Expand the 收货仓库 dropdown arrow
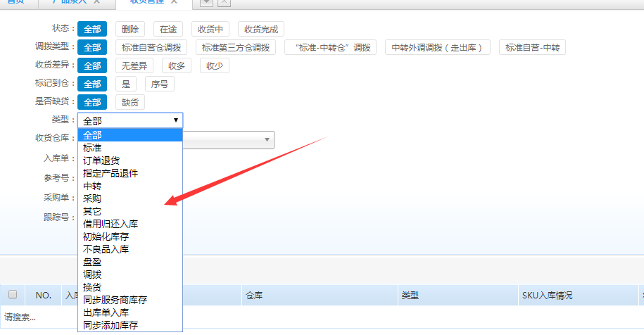The width and height of the screenshot is (644, 335). pos(267,140)
